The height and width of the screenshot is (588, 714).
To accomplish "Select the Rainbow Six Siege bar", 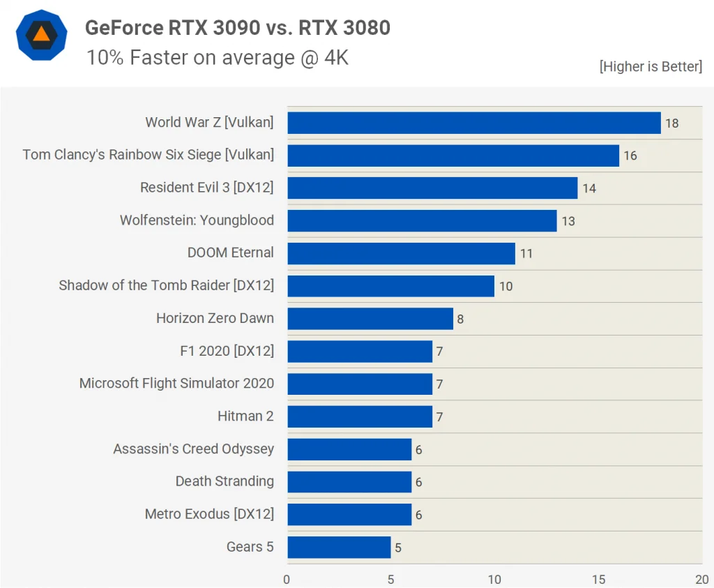I will point(453,156).
